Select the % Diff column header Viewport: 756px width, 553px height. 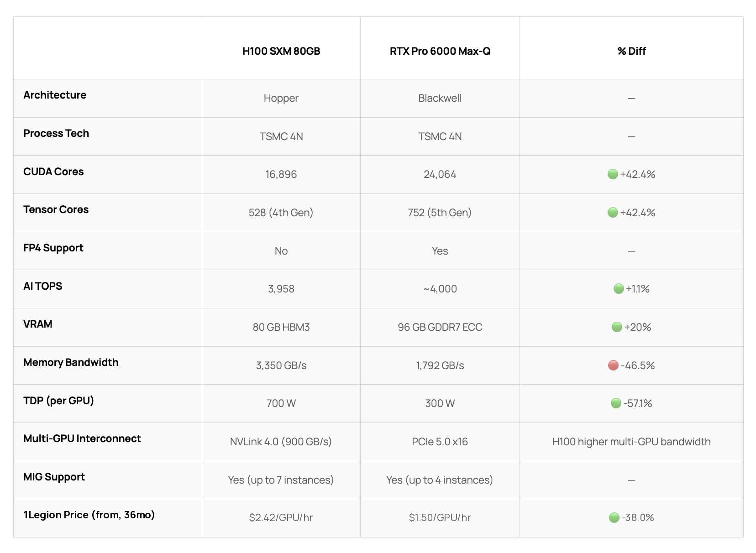[x=632, y=51]
